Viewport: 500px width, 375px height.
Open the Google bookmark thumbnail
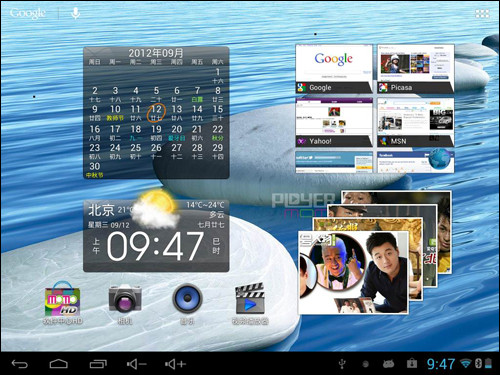click(x=334, y=69)
